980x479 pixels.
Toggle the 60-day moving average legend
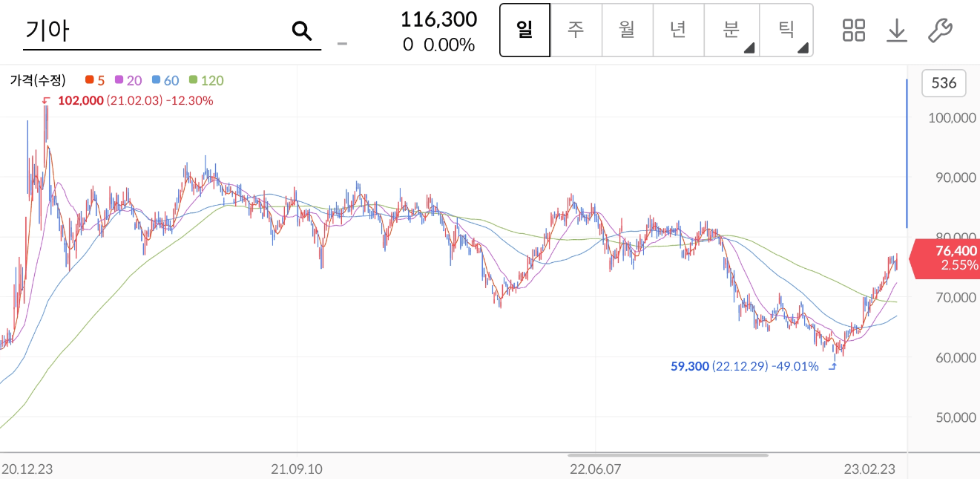tap(165, 80)
